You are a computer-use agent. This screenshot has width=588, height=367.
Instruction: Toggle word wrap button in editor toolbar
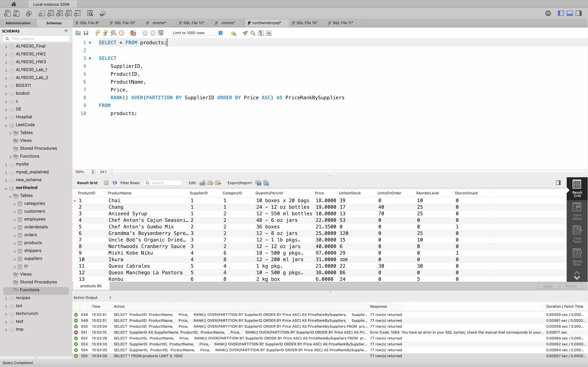269,33
